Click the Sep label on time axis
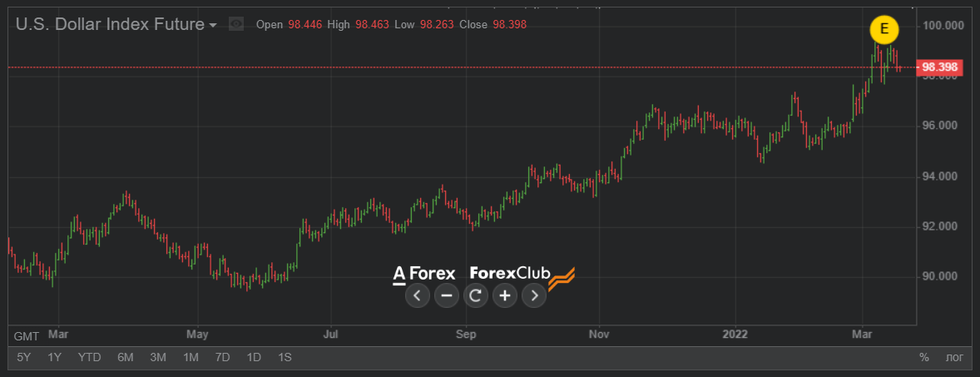This screenshot has height=377, width=980. 466,335
